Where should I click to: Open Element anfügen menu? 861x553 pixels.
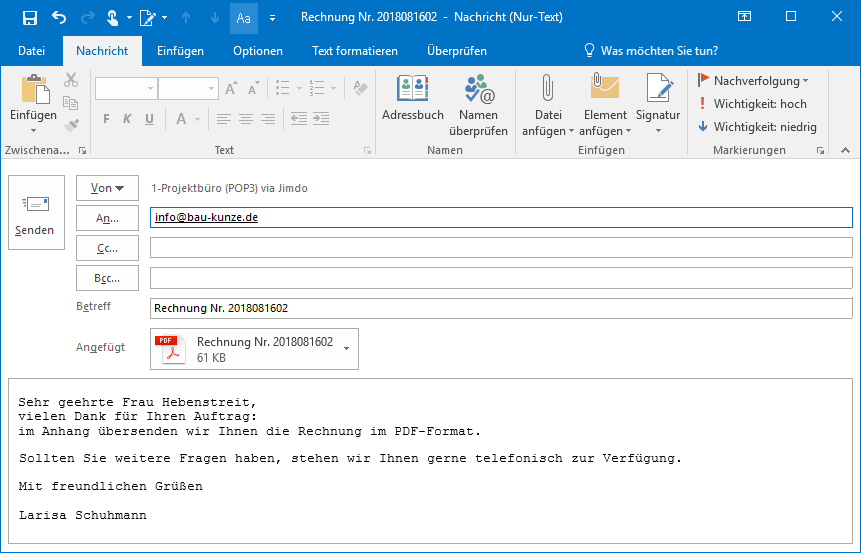605,105
